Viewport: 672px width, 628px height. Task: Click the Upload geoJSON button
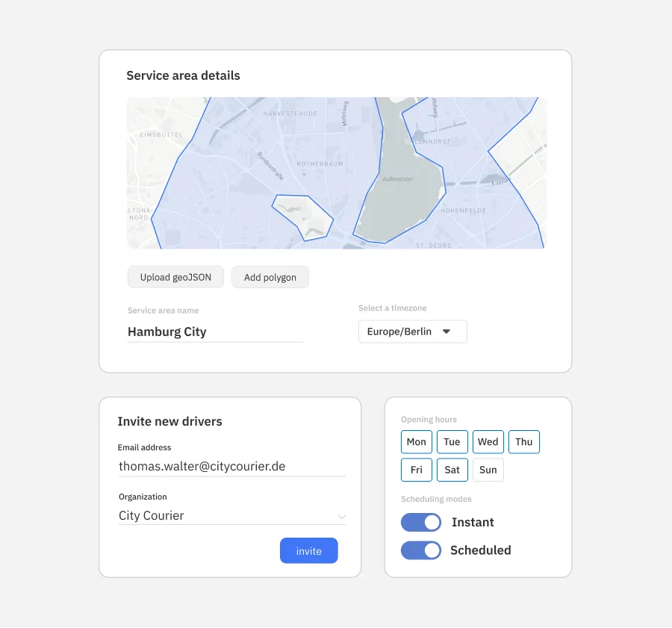175,276
